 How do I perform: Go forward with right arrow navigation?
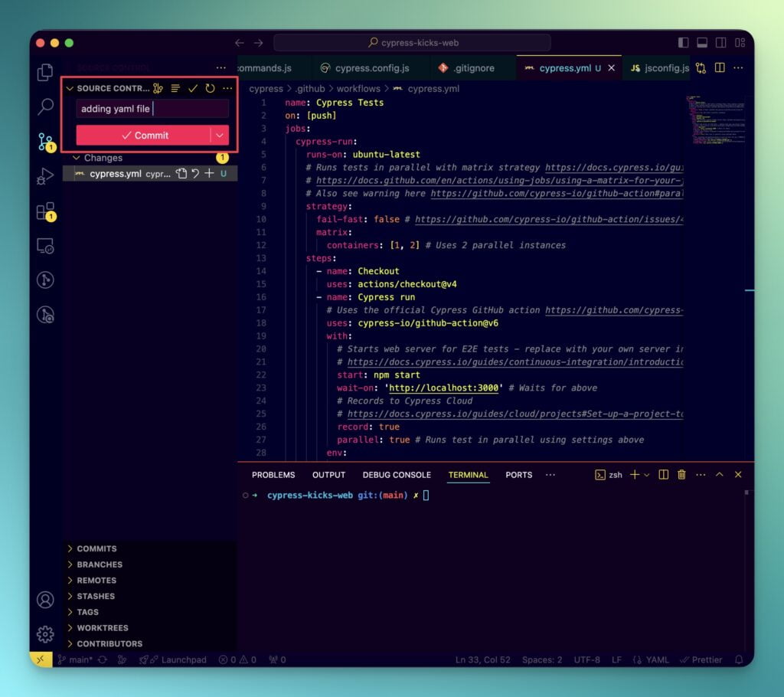pos(258,43)
